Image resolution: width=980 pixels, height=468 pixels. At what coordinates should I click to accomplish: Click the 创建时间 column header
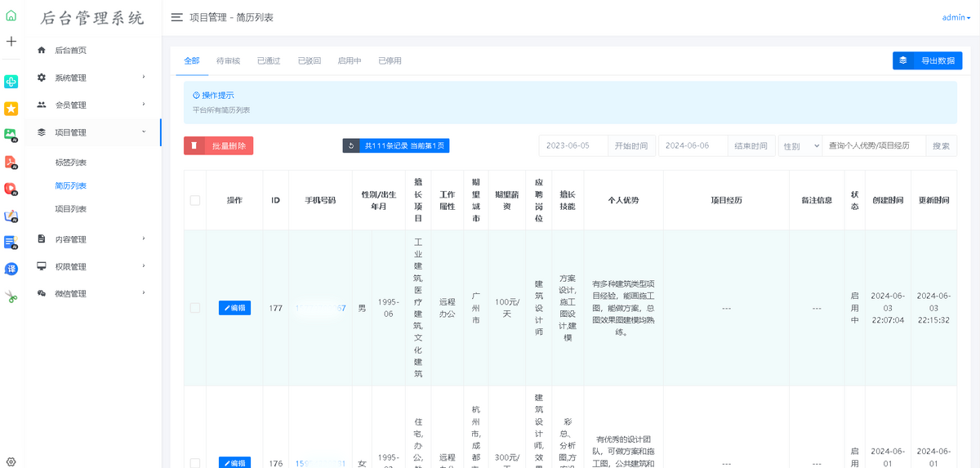tap(888, 200)
